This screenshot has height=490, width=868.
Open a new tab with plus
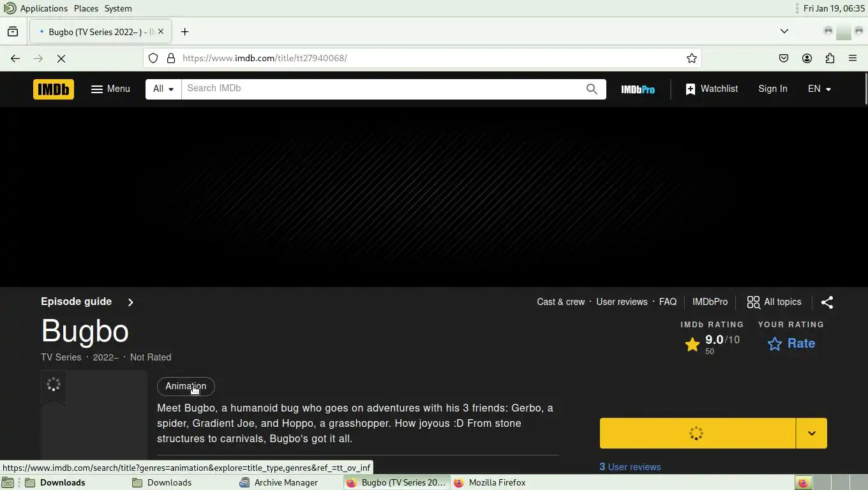pyautogui.click(x=184, y=32)
